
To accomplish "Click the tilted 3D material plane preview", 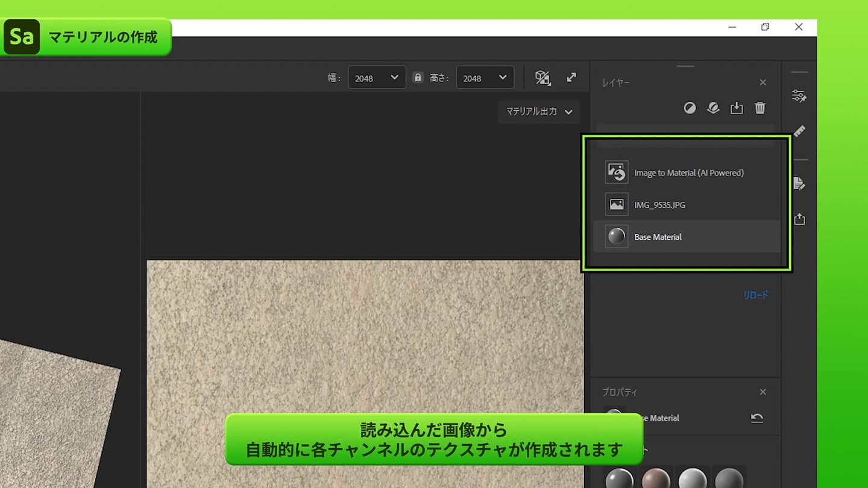I will tap(54, 416).
